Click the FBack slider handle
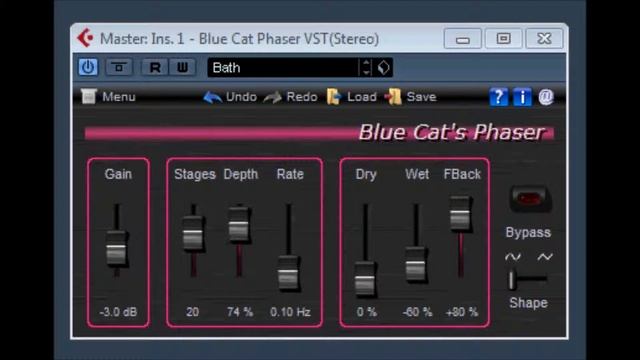This screenshot has height=360, width=640. (460, 214)
